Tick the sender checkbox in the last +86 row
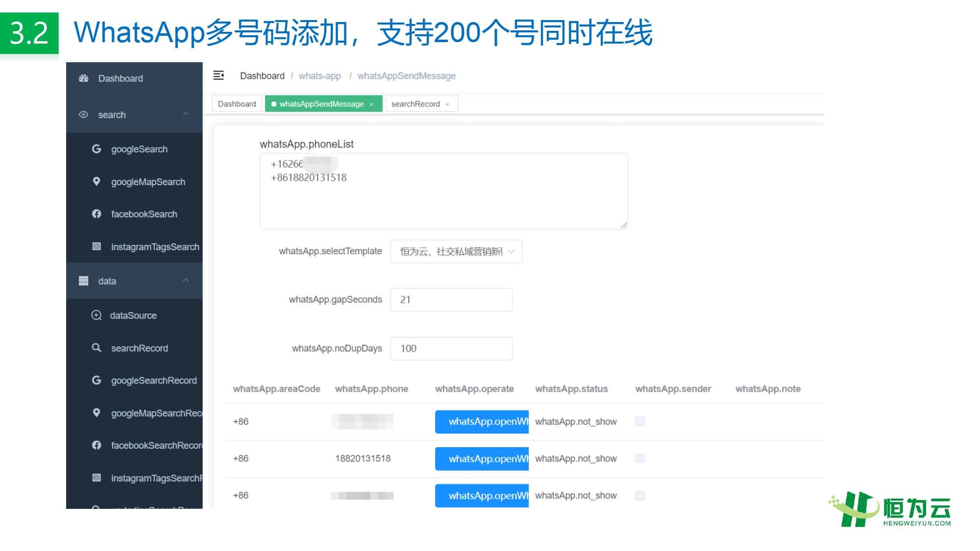Image resolution: width=980 pixels, height=551 pixels. tap(640, 495)
